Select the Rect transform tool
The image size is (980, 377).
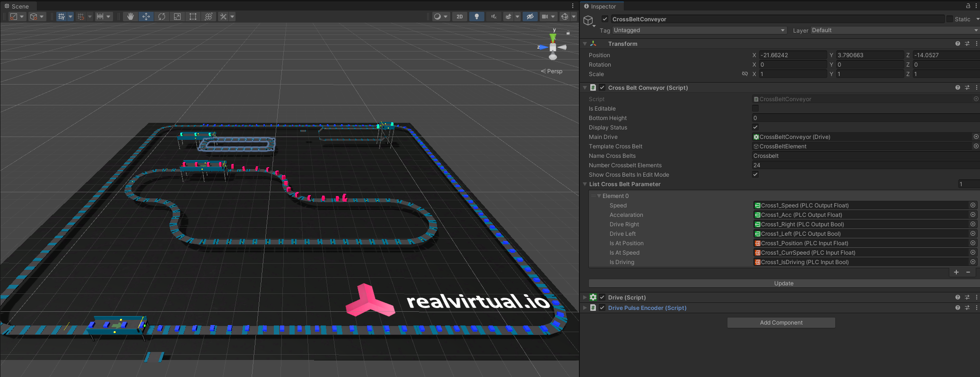[193, 17]
